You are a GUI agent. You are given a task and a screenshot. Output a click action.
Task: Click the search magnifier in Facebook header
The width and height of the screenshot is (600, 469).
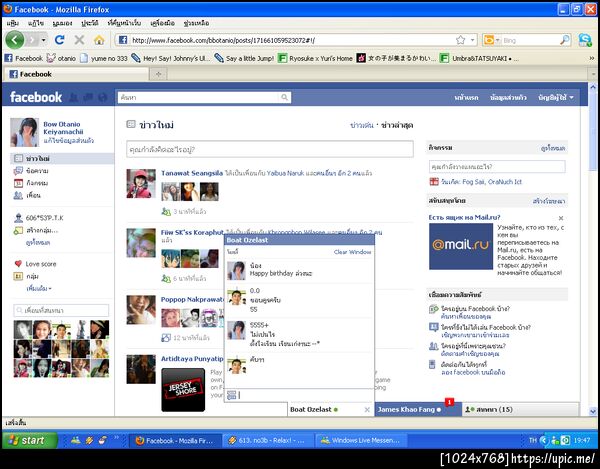[x=285, y=98]
